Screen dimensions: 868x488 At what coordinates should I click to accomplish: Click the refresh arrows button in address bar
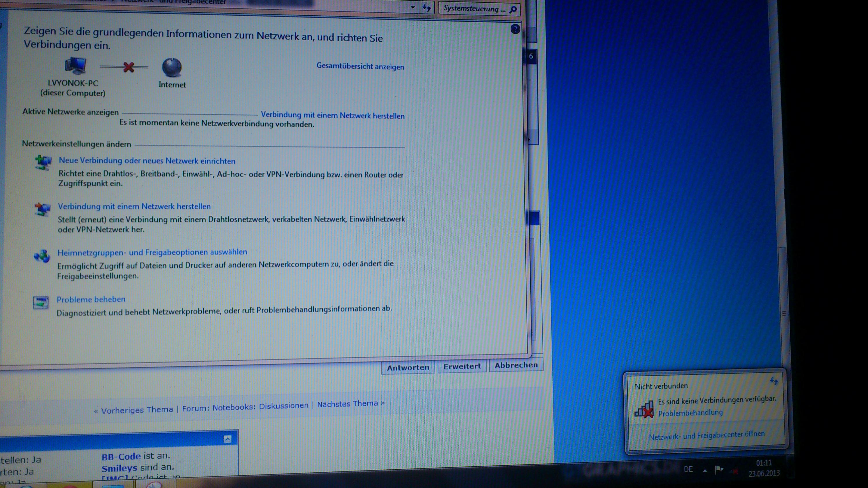click(x=427, y=8)
